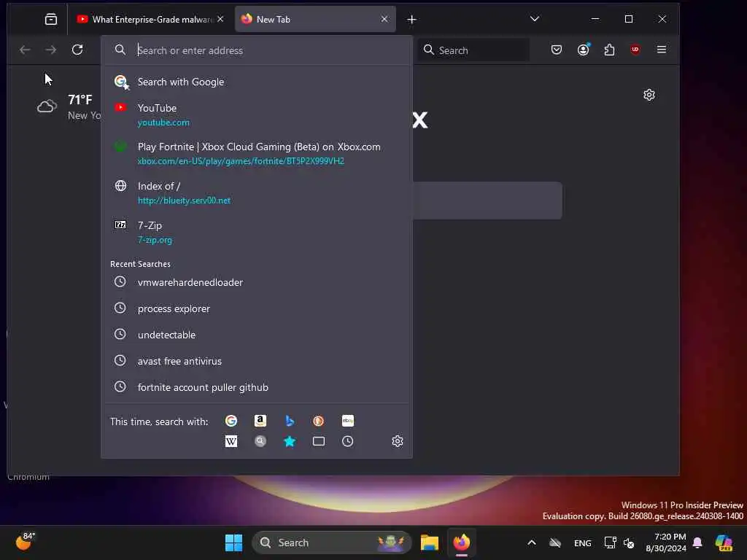Launch Copilot preview from the taskbar

click(724, 542)
